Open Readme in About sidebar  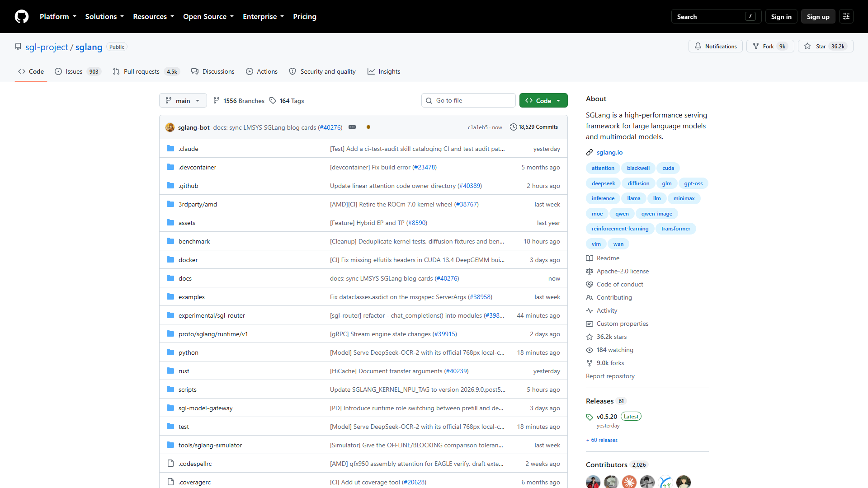click(x=603, y=258)
